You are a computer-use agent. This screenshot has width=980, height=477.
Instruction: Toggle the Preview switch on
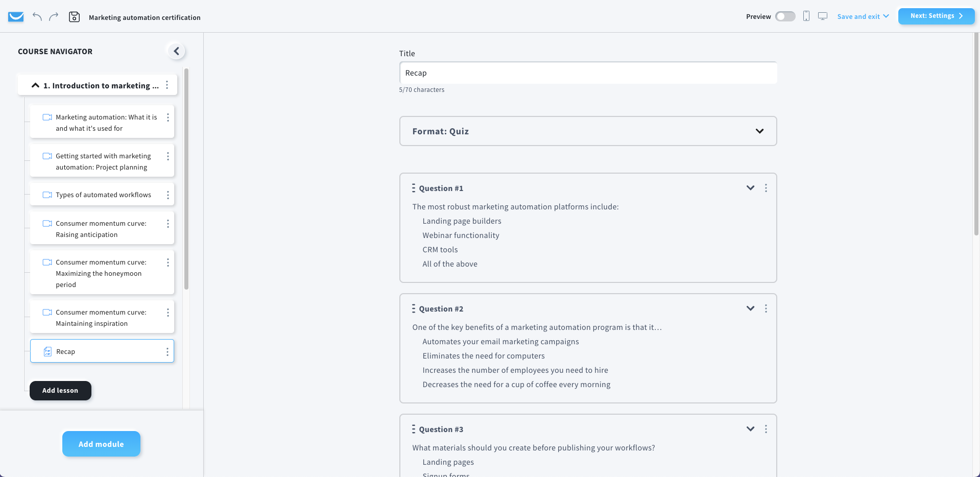(785, 16)
